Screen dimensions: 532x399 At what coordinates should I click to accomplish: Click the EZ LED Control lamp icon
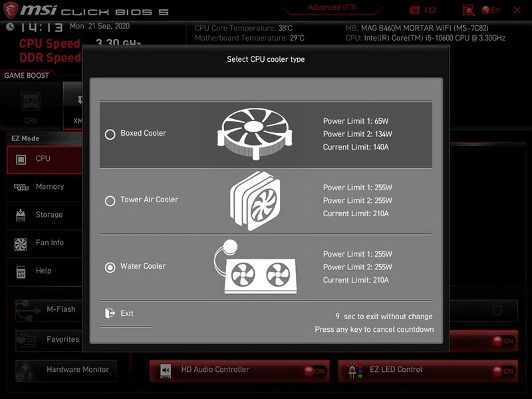(355, 371)
